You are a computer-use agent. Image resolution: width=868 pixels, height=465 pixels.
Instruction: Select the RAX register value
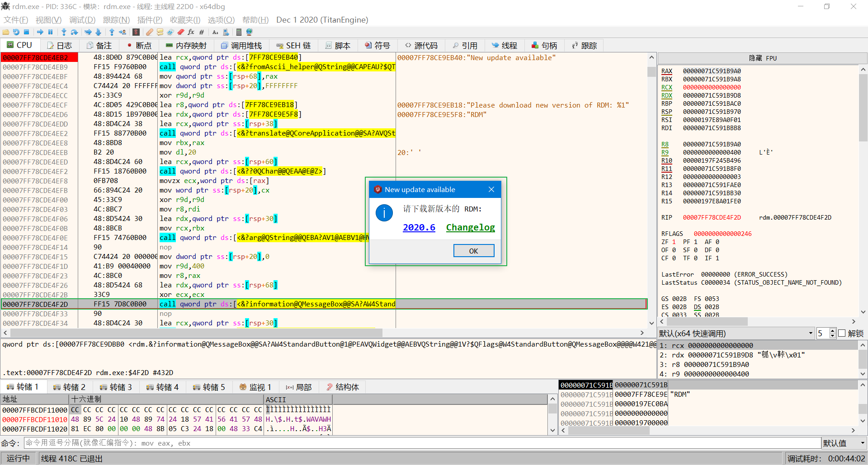pos(712,71)
